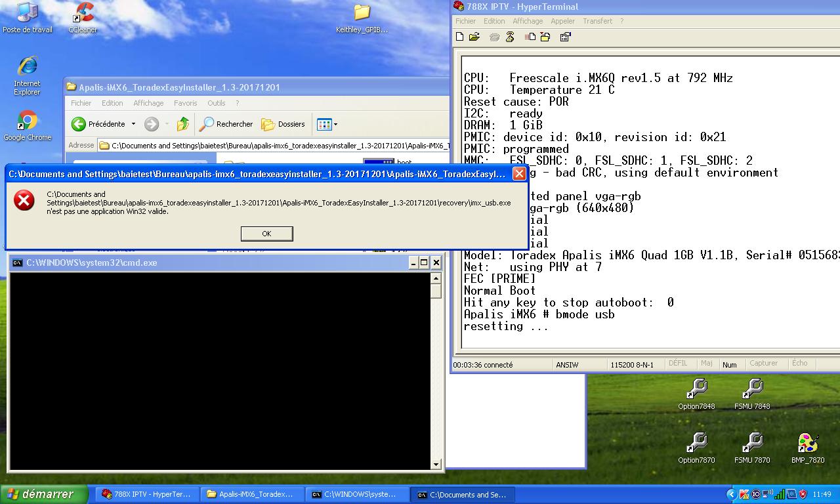
Task: Open Explorer window Fichier menu
Action: click(x=81, y=103)
